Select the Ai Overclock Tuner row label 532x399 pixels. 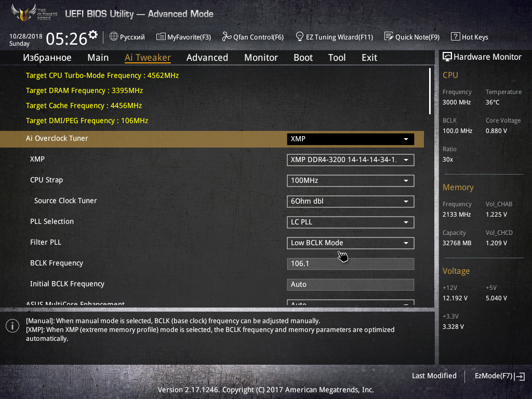[x=57, y=138]
